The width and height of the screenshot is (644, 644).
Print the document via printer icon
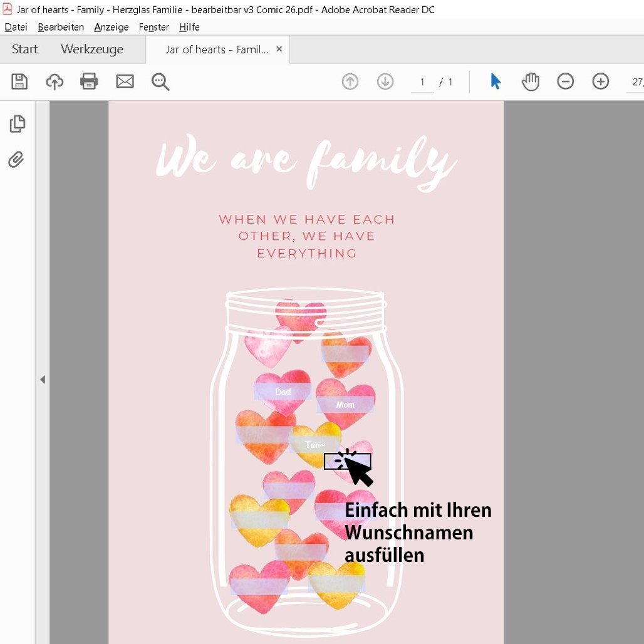pos(89,81)
